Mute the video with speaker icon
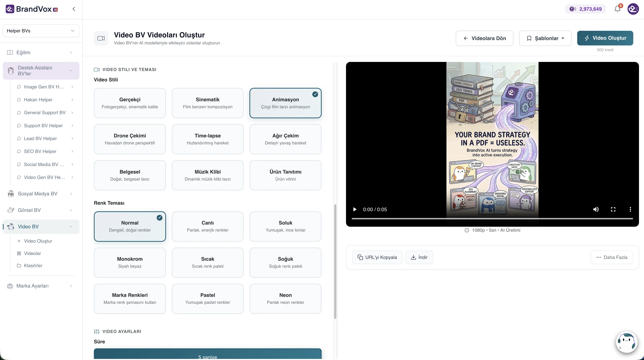 (596, 209)
